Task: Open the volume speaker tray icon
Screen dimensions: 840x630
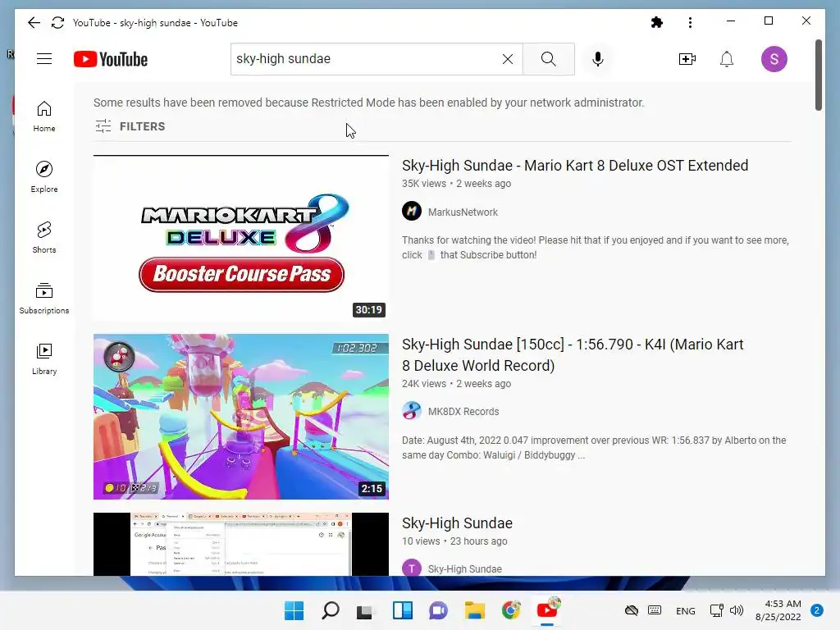Action: tap(737, 610)
